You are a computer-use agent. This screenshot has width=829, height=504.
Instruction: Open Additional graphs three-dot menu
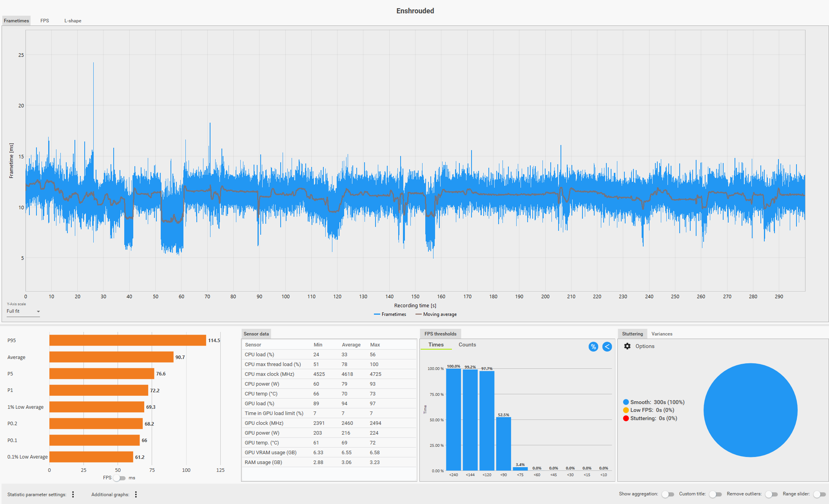(x=136, y=495)
